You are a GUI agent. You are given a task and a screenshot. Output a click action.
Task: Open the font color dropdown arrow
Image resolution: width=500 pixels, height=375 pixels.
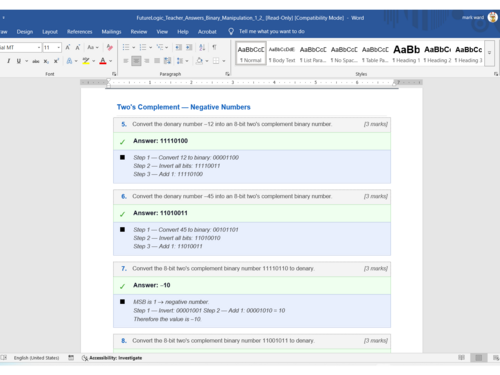[x=111, y=61]
